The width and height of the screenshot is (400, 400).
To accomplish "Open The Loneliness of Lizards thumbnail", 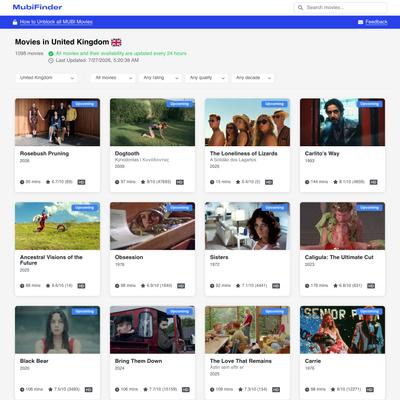I will [x=247, y=122].
